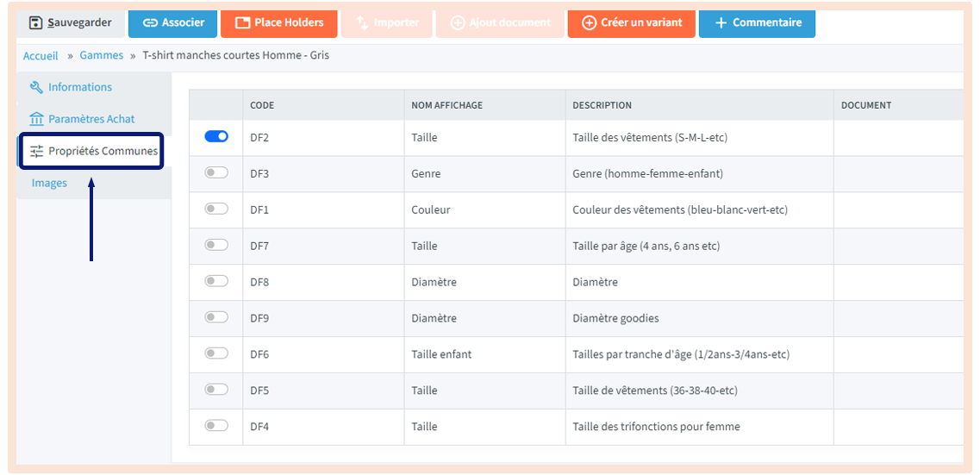The width and height of the screenshot is (980, 475).
Task: Click the bank icon beside Paramètres Achat
Action: pyautogui.click(x=36, y=119)
